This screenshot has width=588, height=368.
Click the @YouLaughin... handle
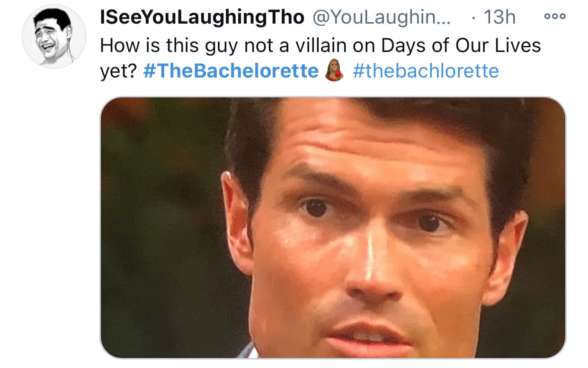pyautogui.click(x=383, y=18)
